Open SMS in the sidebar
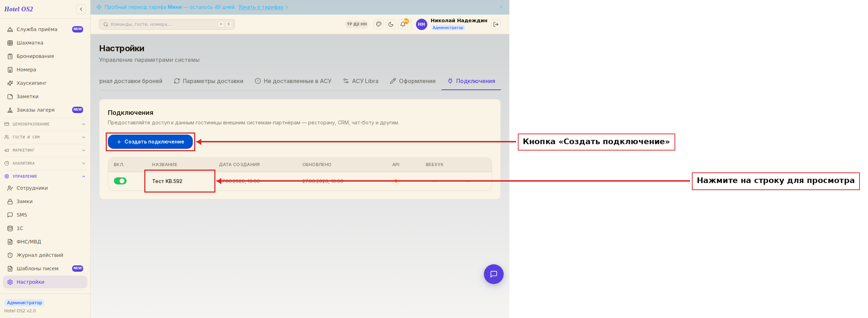The width and height of the screenshot is (868, 318). (x=45, y=215)
